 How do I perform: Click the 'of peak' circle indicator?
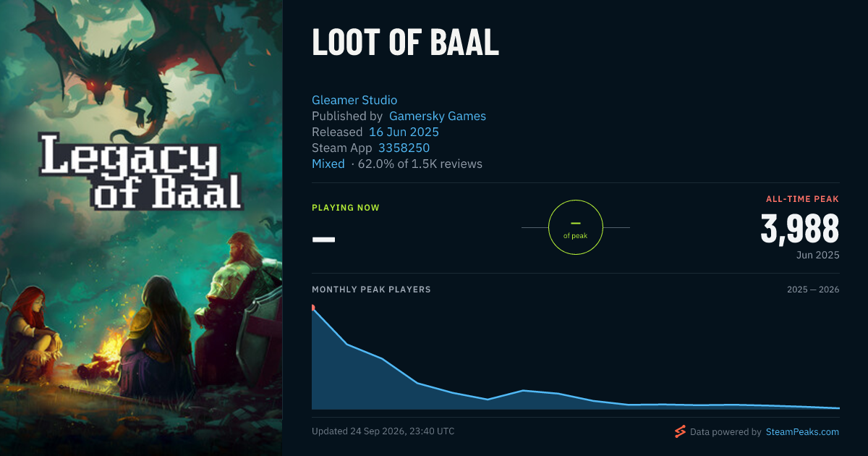tap(576, 227)
